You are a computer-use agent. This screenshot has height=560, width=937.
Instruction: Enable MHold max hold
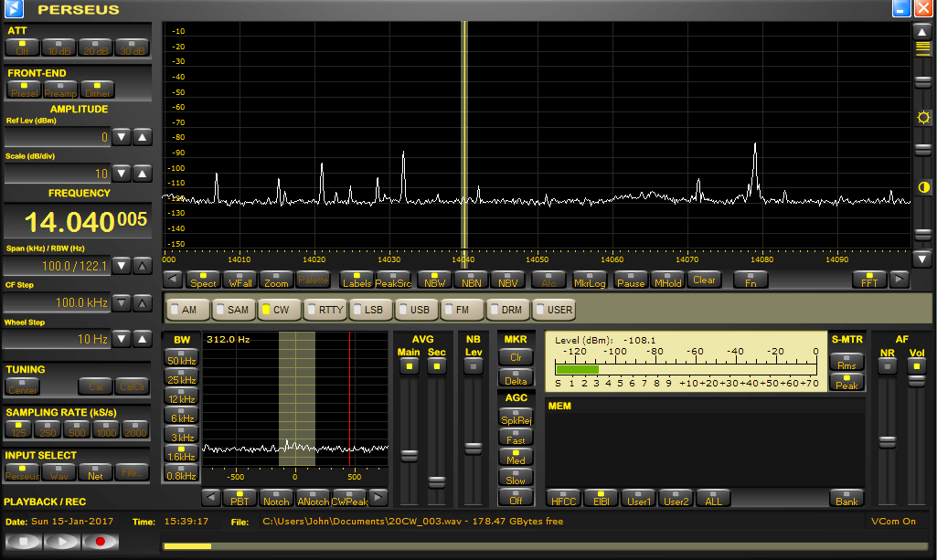667,280
